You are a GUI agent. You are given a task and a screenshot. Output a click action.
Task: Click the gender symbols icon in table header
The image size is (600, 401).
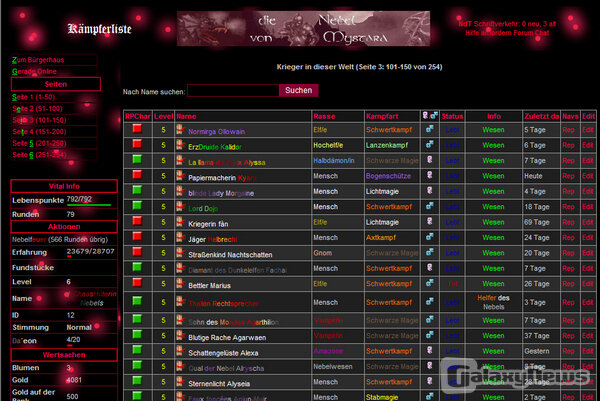[x=429, y=115]
